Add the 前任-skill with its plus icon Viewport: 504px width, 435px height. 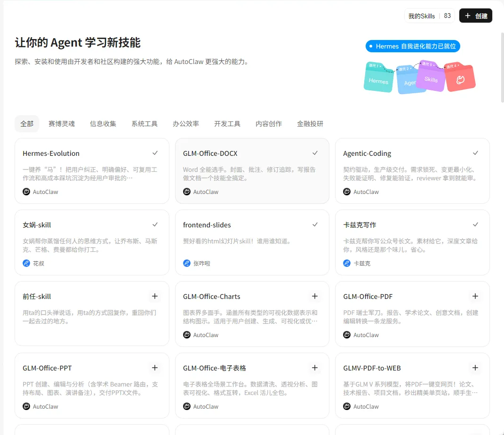pyautogui.click(x=155, y=296)
